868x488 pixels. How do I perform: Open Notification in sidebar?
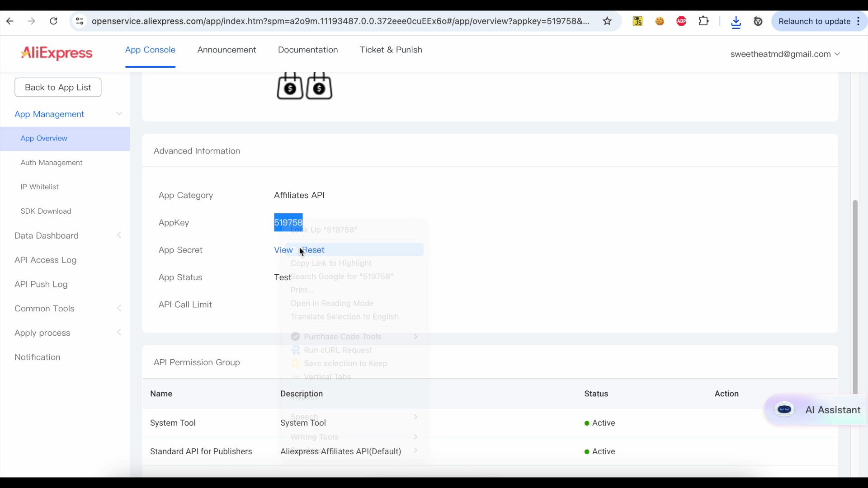pyautogui.click(x=38, y=357)
